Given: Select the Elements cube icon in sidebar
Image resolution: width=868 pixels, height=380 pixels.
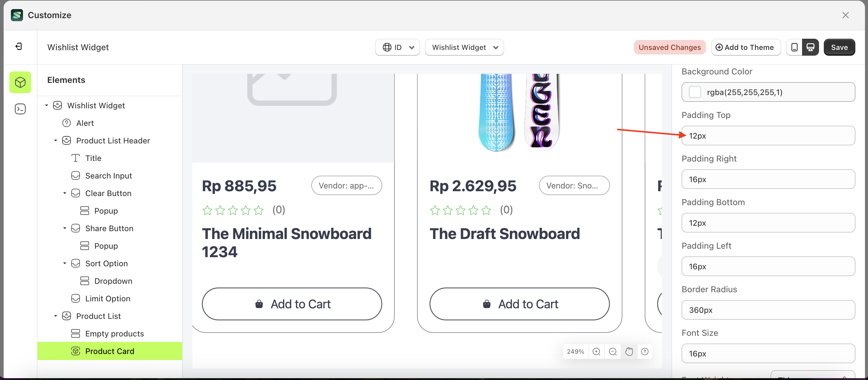Looking at the screenshot, I should click(20, 82).
